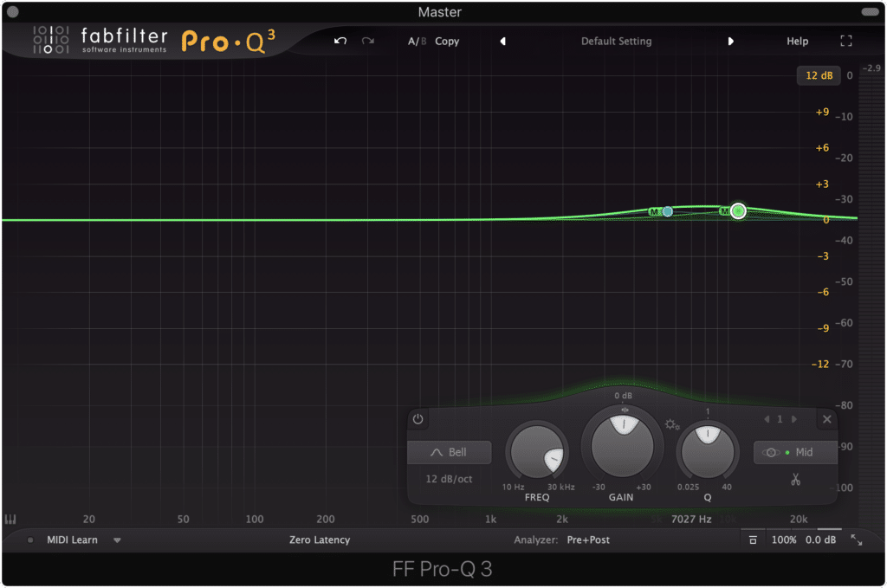Select the highlighted green EQ band dot
Viewport: 887px width, 588px height.
point(738,211)
